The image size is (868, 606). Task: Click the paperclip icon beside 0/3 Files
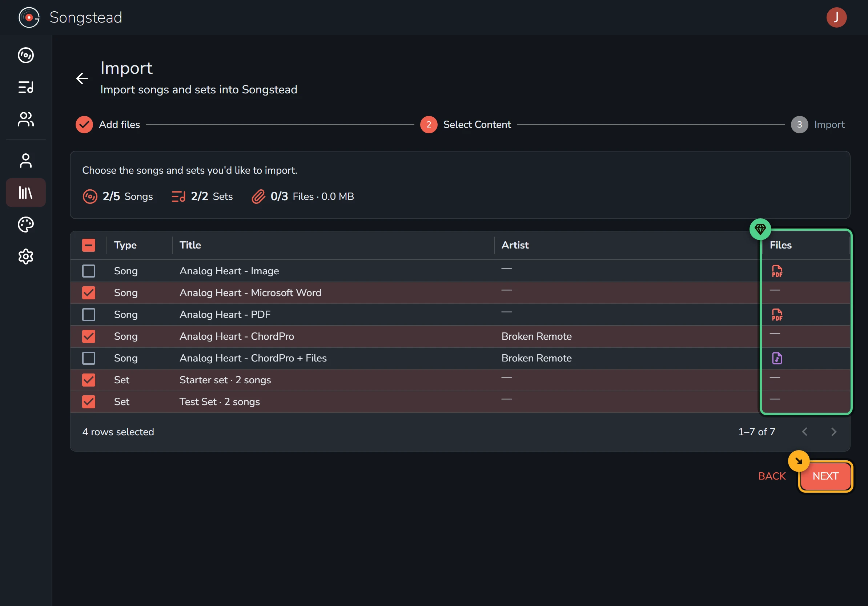[x=258, y=197]
